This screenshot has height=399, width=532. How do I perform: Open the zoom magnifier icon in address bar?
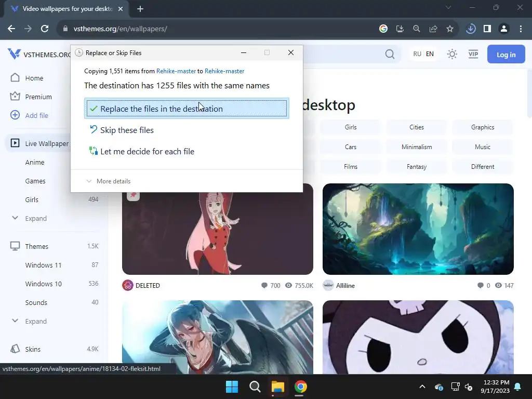(416, 29)
